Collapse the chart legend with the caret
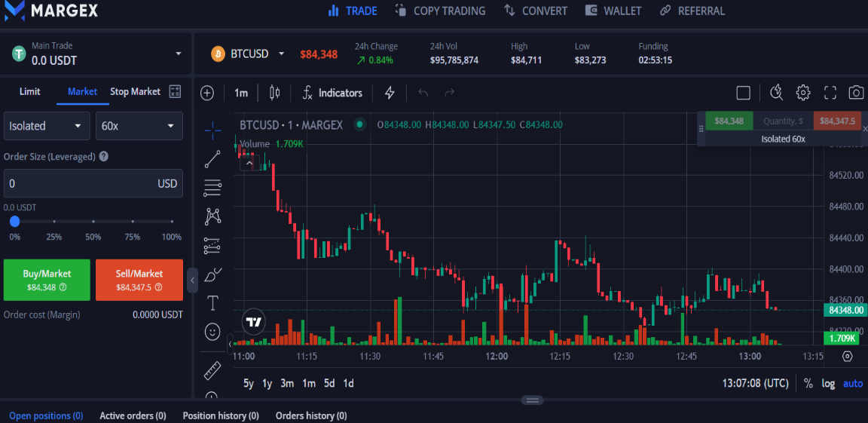 249,163
